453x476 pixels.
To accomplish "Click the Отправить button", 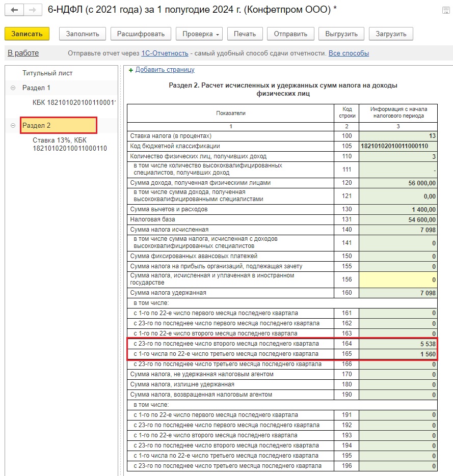I will (x=290, y=34).
